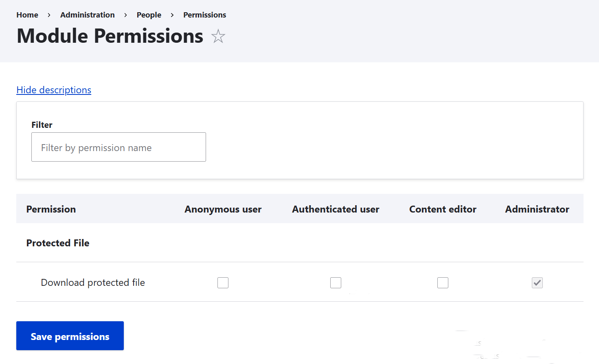Screen dimensions: 599x364
Task: Select the Protected File section heading
Action: (58, 243)
